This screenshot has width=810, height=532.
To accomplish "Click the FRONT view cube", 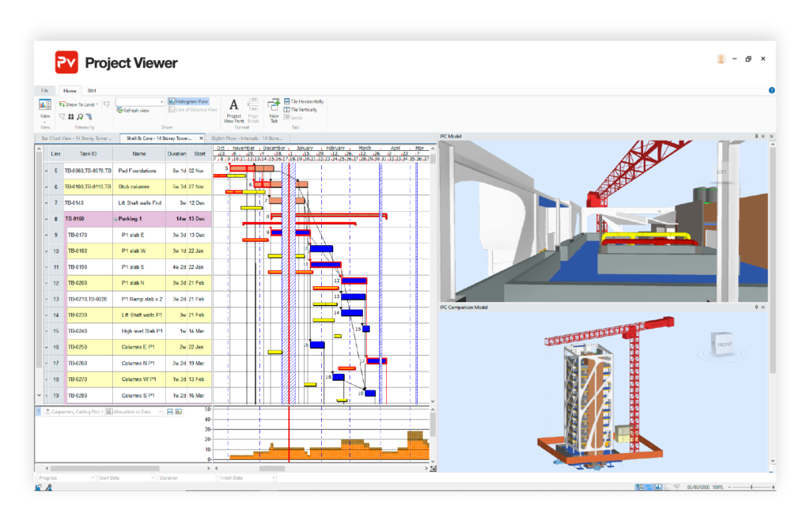I will click(x=724, y=344).
